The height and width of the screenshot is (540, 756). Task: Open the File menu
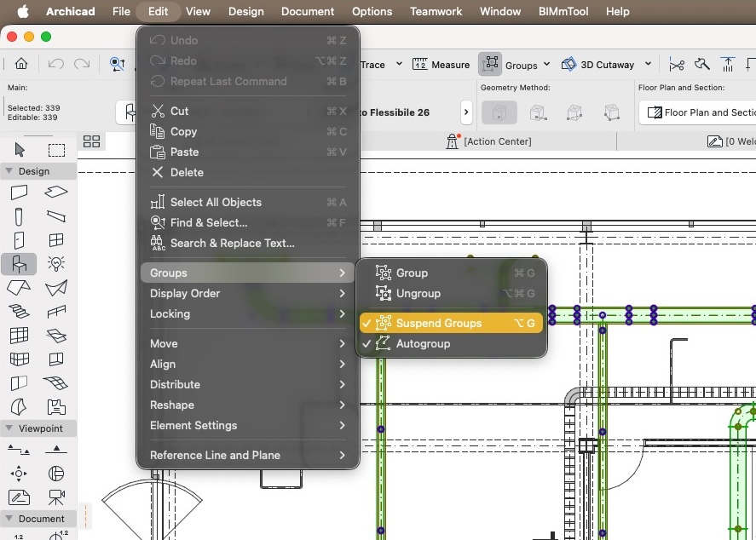[x=122, y=12]
